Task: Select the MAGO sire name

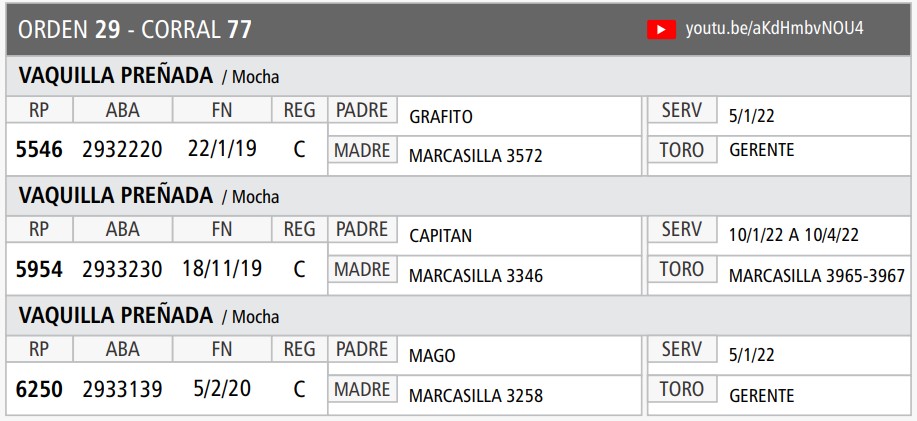Action: (x=432, y=356)
